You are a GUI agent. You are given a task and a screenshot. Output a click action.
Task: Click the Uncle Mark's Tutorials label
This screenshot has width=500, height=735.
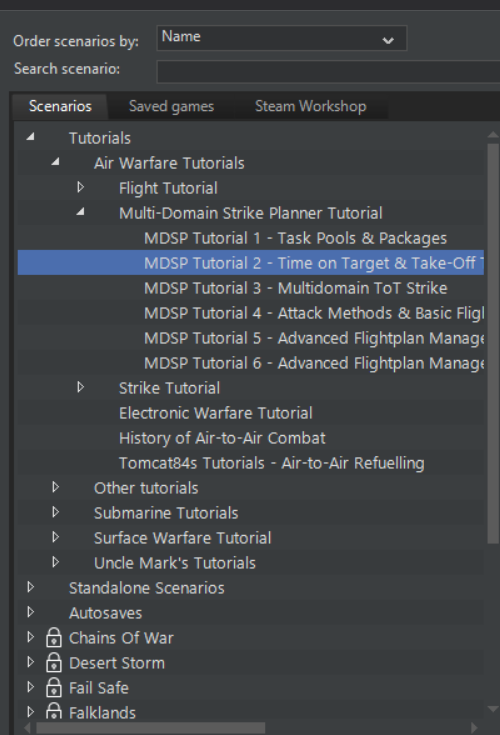click(x=175, y=563)
